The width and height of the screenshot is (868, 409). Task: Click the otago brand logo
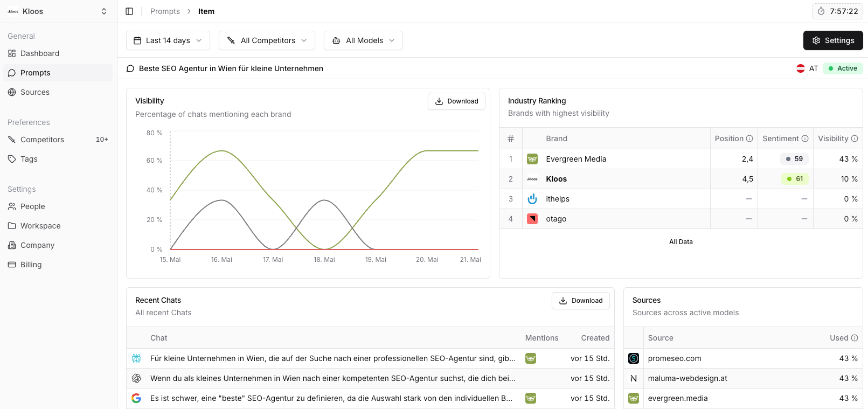(x=532, y=219)
